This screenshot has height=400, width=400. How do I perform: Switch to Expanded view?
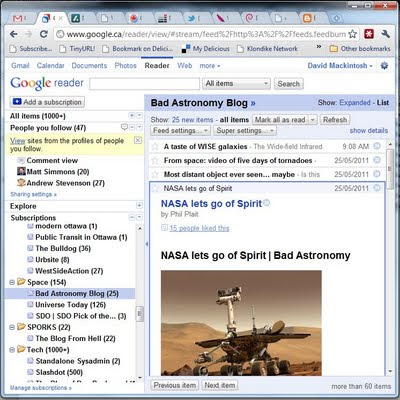(355, 103)
